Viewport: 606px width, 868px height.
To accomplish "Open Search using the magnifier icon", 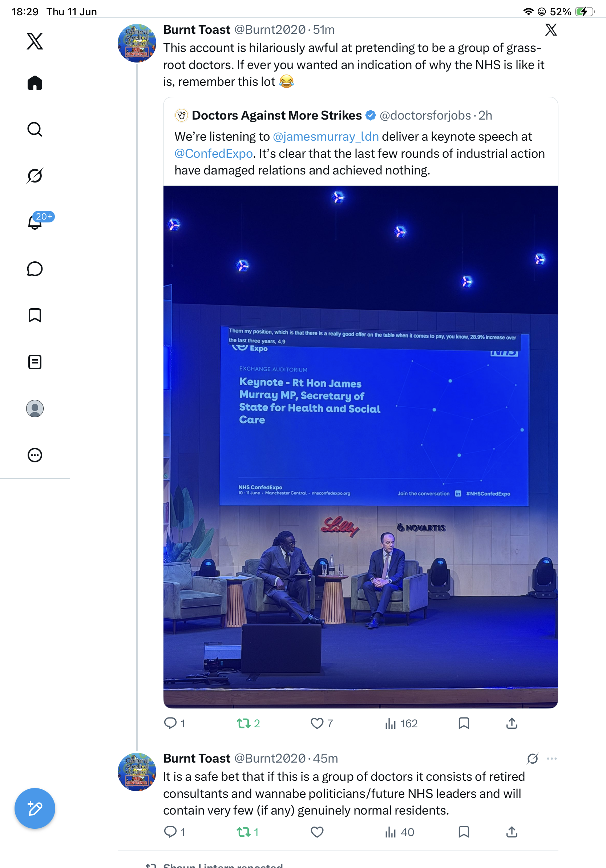I will click(35, 129).
